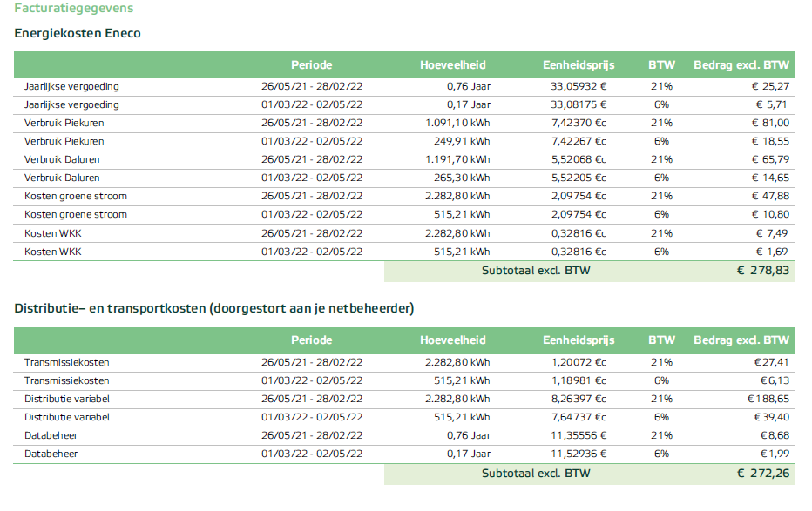Click Periode header in Energiekosten table
This screenshot has width=812, height=511.
coord(311,65)
